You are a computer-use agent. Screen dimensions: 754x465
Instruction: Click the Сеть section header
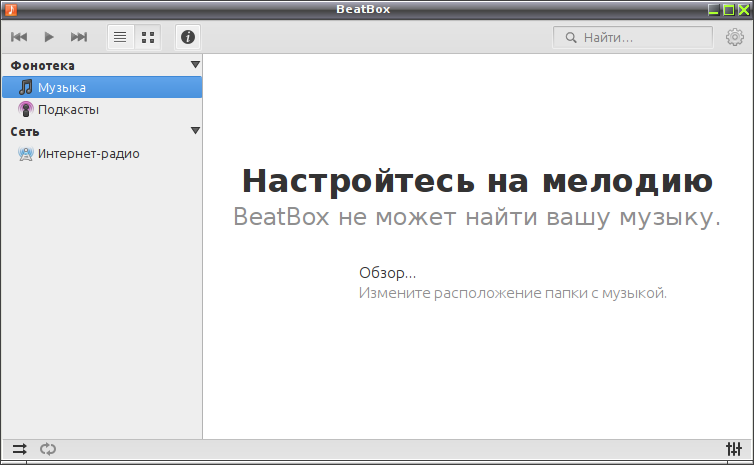tap(25, 131)
